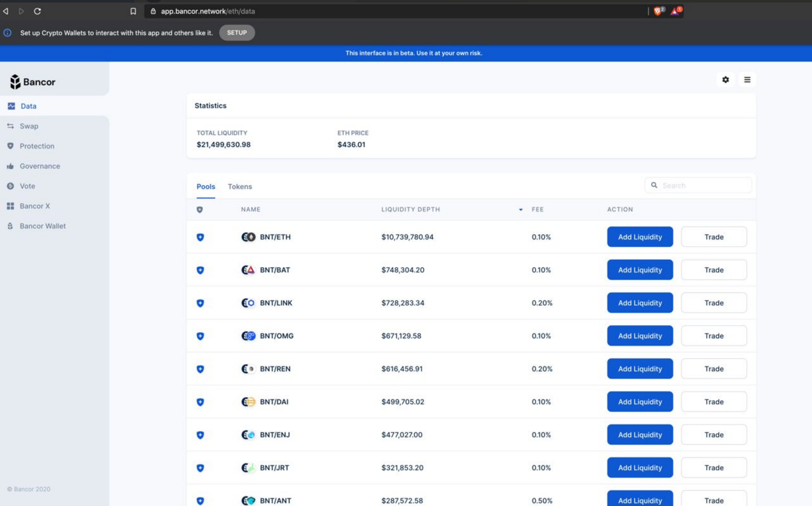Screen dimensions: 812x506
Task: Select the Data icon in the sidebar
Action: point(11,106)
